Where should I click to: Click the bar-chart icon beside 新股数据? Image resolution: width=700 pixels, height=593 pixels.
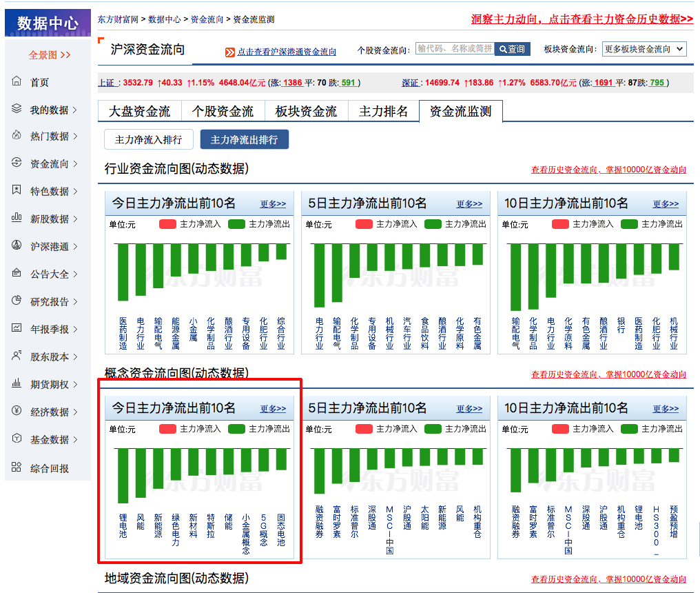pyautogui.click(x=17, y=218)
